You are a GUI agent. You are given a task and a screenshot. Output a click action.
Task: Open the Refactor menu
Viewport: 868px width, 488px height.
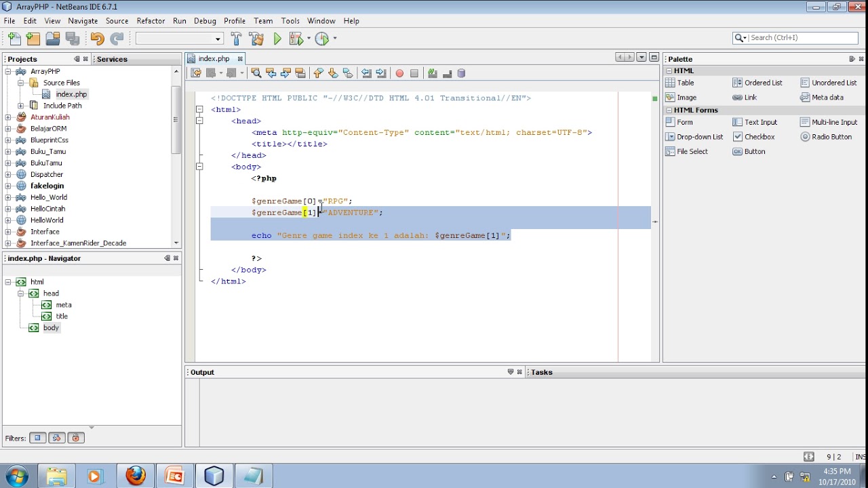pyautogui.click(x=151, y=21)
